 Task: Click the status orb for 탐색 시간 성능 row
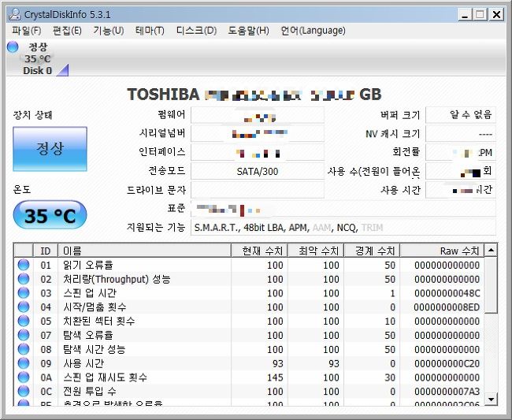(24, 349)
